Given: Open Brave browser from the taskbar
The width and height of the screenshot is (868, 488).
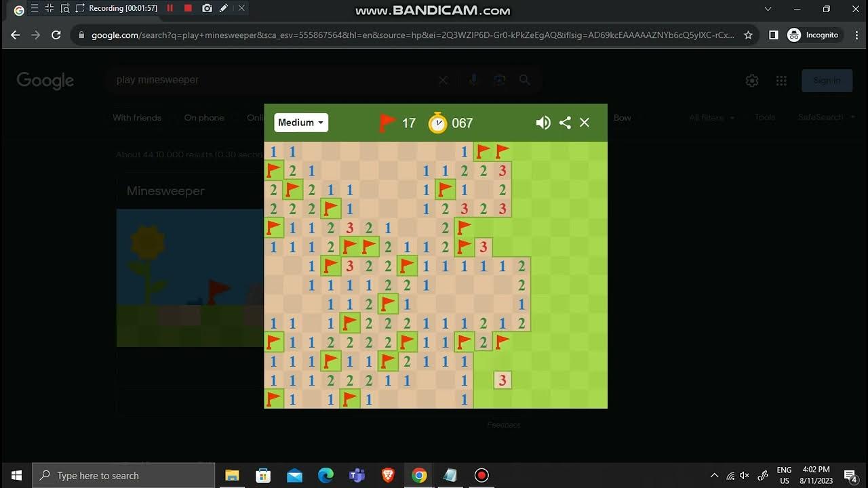Looking at the screenshot, I should tap(388, 475).
